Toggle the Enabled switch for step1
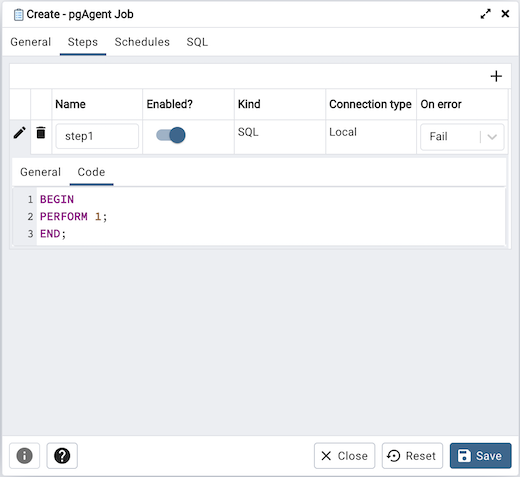520x477 pixels. click(171, 135)
